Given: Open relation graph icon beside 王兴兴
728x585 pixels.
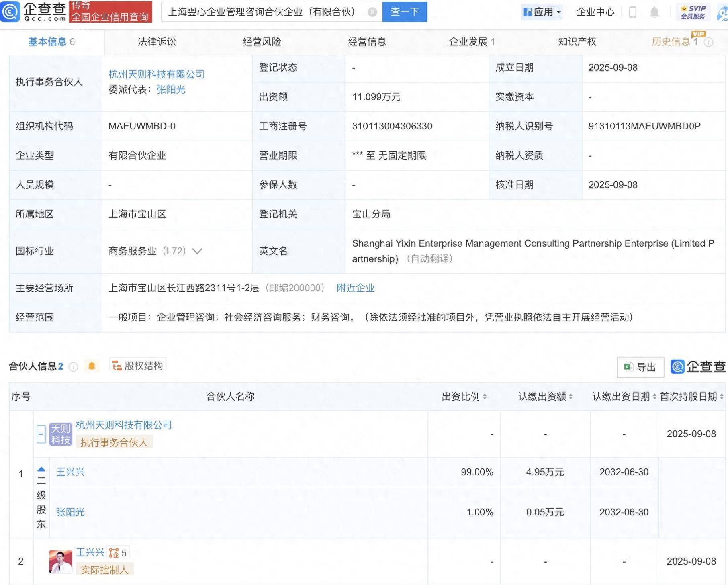Looking at the screenshot, I should pos(115,552).
